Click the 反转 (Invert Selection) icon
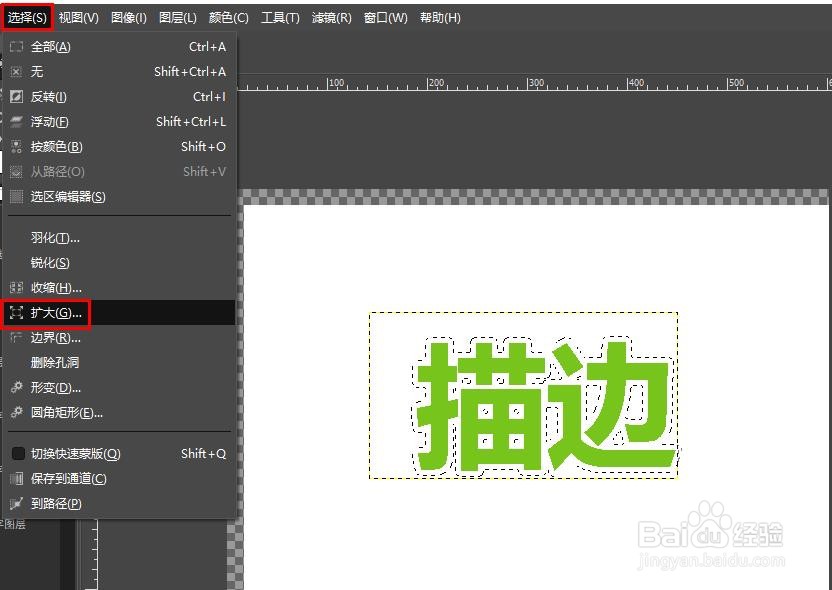 tap(16, 97)
